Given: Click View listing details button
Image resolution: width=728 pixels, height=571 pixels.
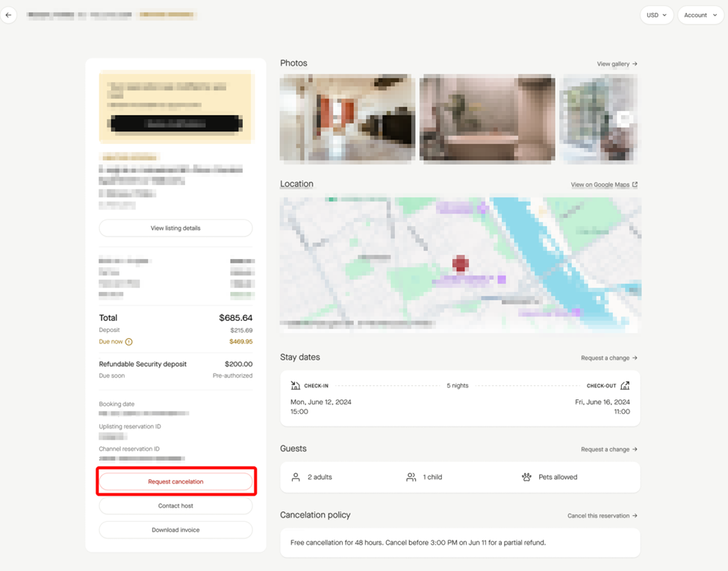Looking at the screenshot, I should [175, 228].
